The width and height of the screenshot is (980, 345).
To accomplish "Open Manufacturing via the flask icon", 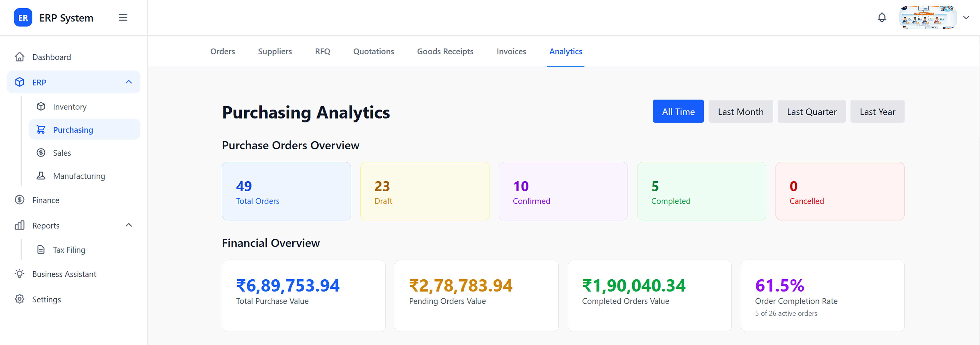I will pyautogui.click(x=41, y=176).
